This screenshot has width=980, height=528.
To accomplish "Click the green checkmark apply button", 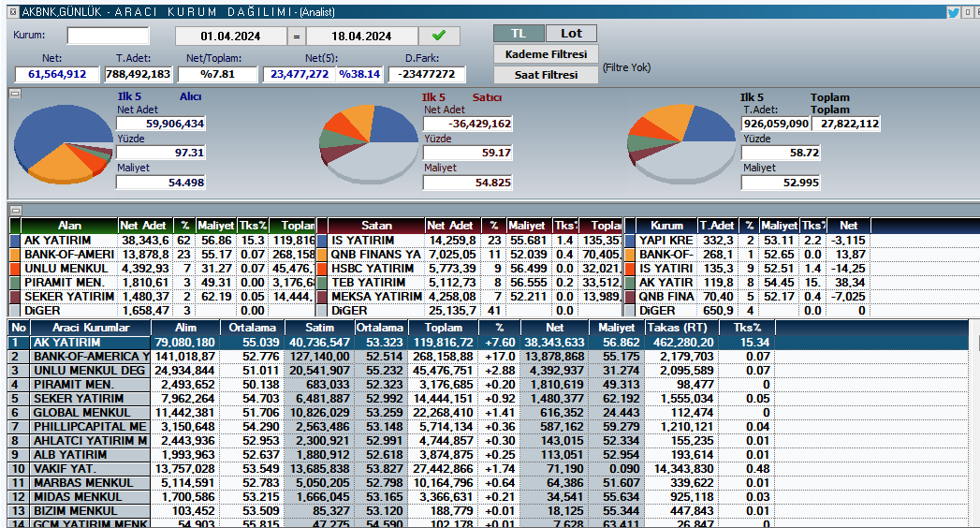I will 439,36.
